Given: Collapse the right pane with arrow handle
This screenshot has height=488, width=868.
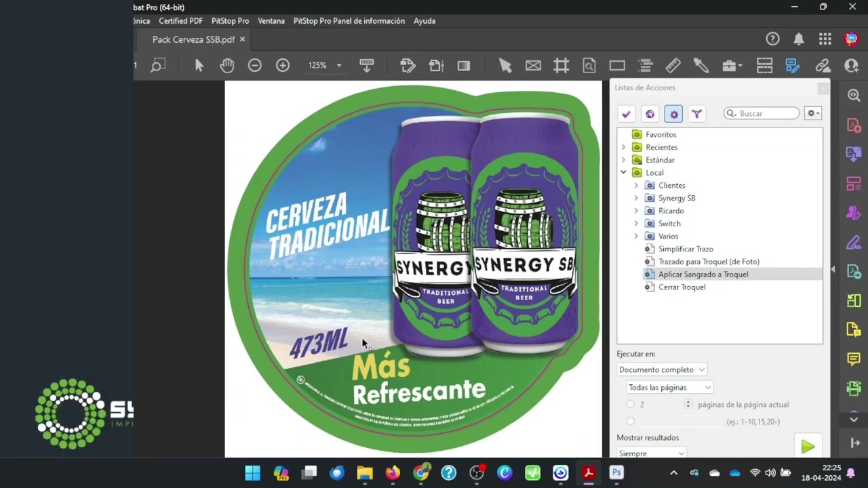Looking at the screenshot, I should [833, 270].
